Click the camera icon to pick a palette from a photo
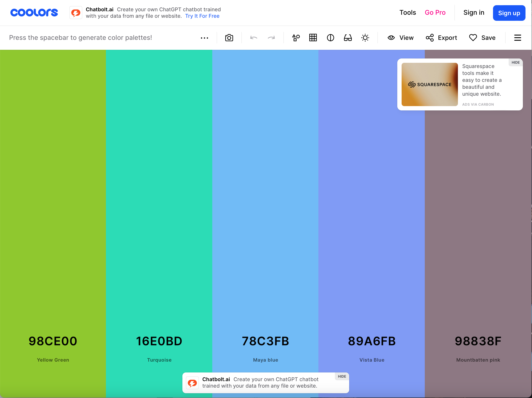Screen dimensions: 532x398 coord(229,38)
